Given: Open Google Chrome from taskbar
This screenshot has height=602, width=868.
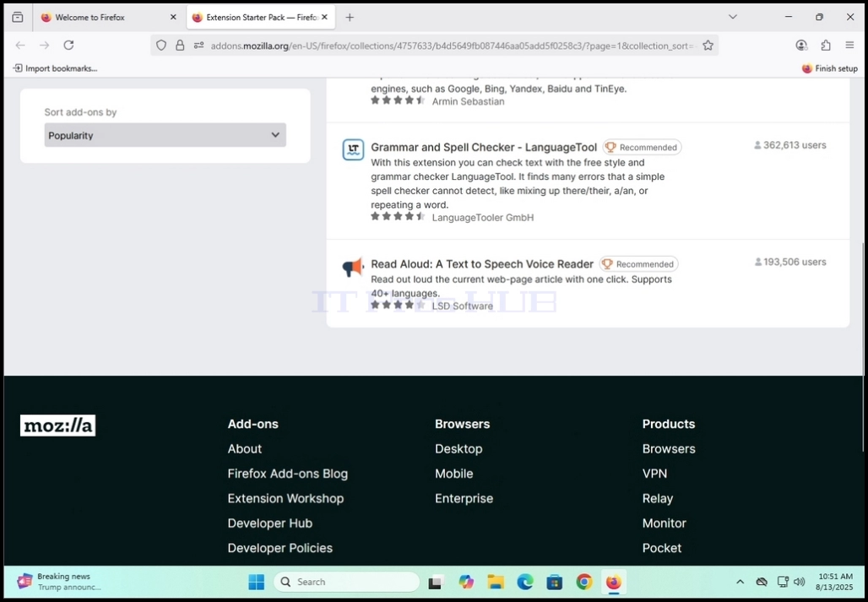Looking at the screenshot, I should coord(584,582).
